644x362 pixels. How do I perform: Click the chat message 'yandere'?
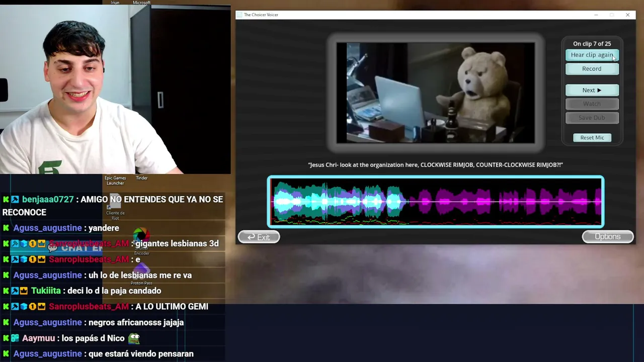pyautogui.click(x=104, y=228)
